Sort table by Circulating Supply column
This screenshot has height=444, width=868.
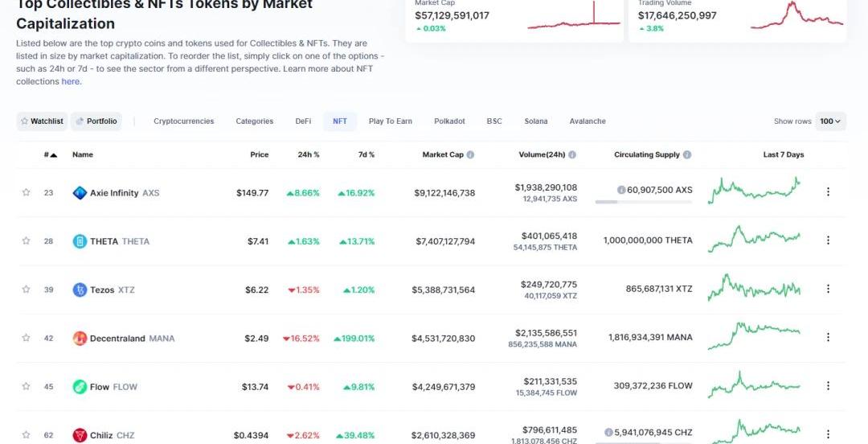tap(646, 154)
